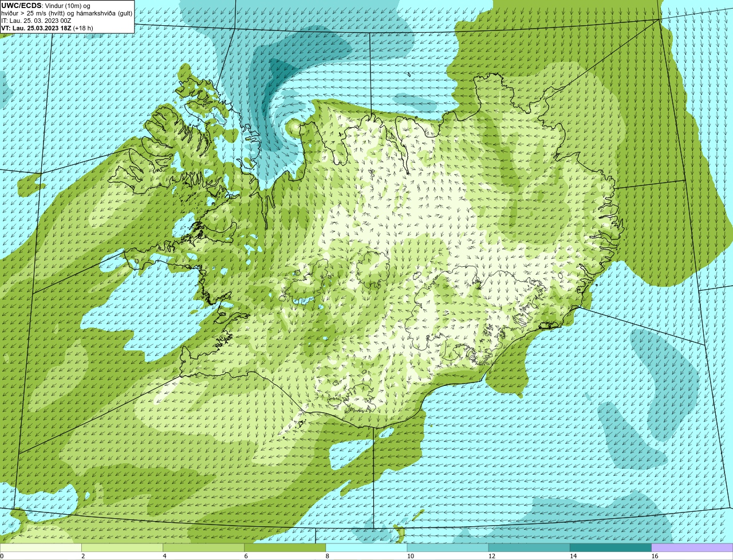Screen dimensions: 733x560
Task: Click the scale label '12'
Action: [x=492, y=556]
